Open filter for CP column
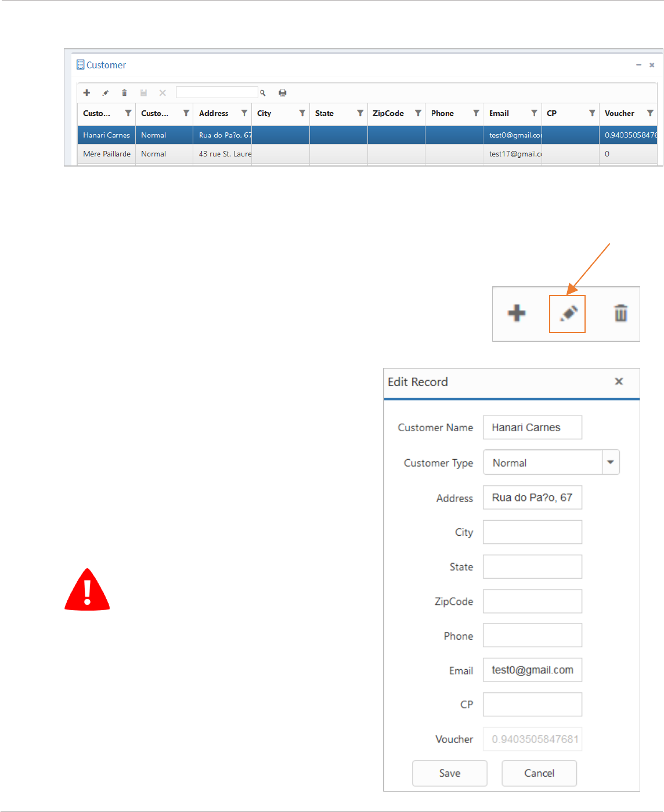This screenshot has height=812, width=664. pyautogui.click(x=592, y=113)
